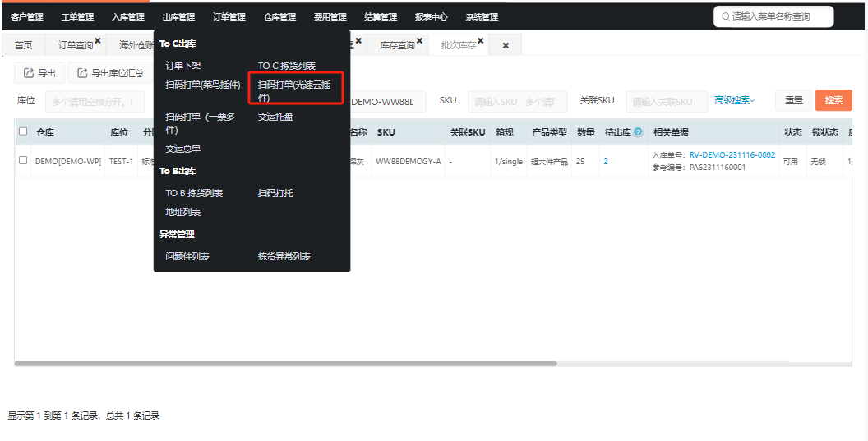Click the 相关单据 column header
The width and height of the screenshot is (868, 441).
671,132
